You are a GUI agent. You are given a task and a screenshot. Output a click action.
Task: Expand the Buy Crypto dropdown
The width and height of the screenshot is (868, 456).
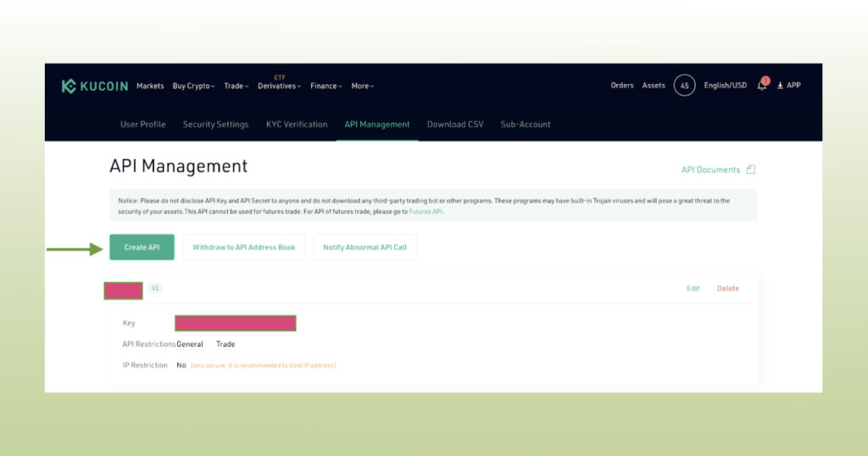(193, 86)
